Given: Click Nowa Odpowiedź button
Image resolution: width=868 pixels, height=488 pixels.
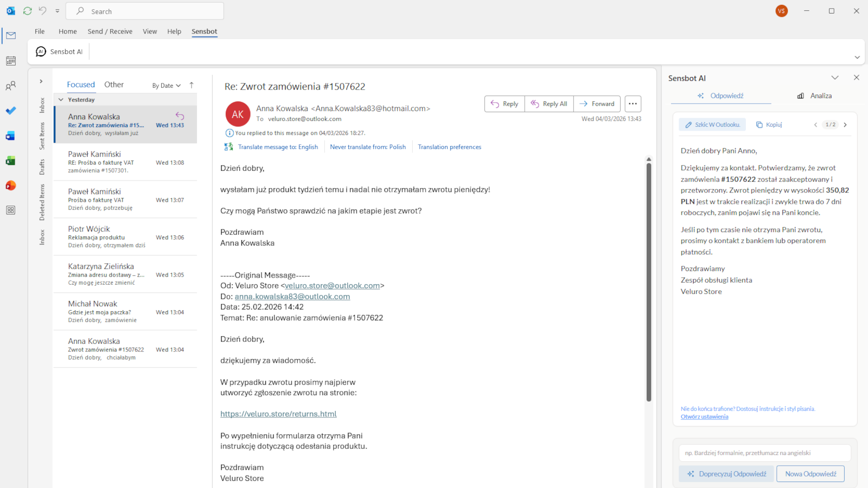Looking at the screenshot, I should click(810, 474).
